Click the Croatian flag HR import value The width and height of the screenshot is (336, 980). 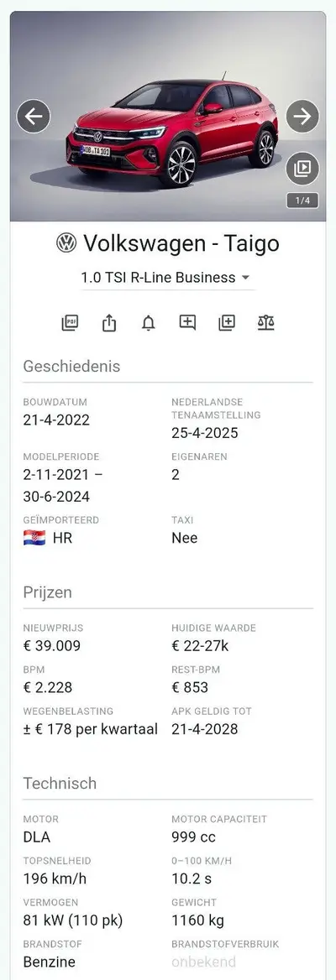coord(48,538)
